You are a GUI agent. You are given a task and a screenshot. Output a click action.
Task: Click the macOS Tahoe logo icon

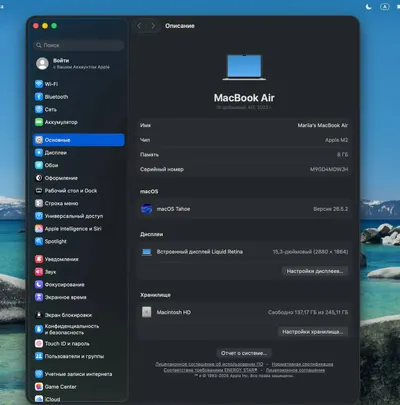146,209
